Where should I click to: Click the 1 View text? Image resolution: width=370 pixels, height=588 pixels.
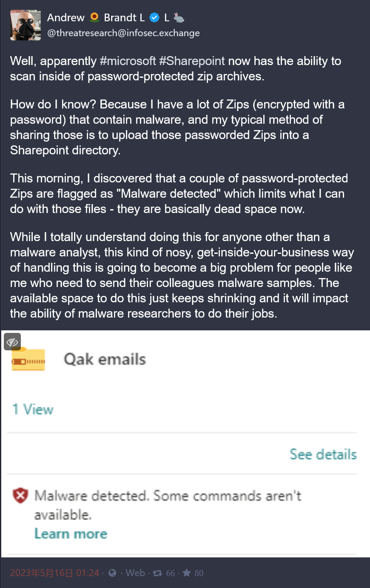coord(33,409)
